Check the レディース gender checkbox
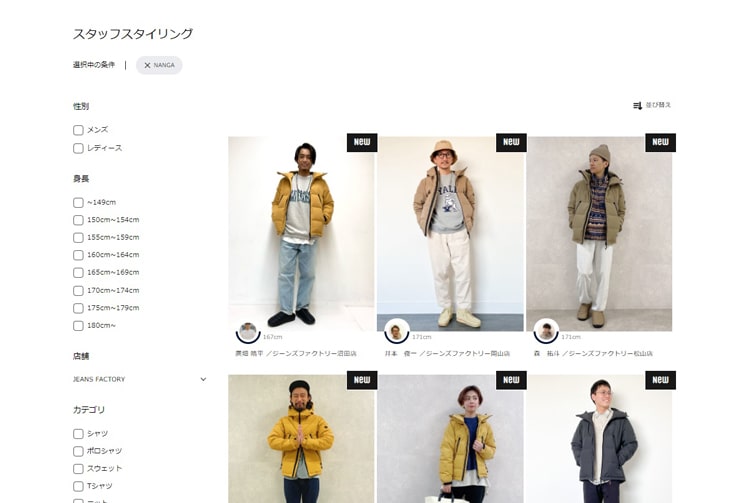This screenshot has height=503, width=750. [78, 148]
